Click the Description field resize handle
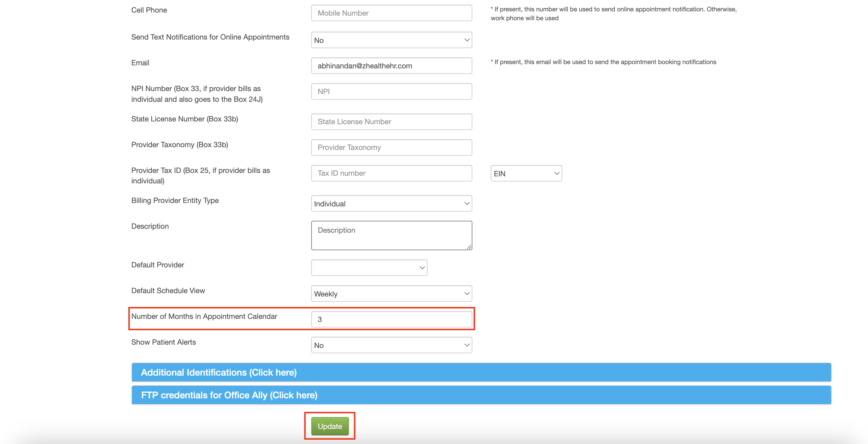Screen dimensions: 868x444 469,247
